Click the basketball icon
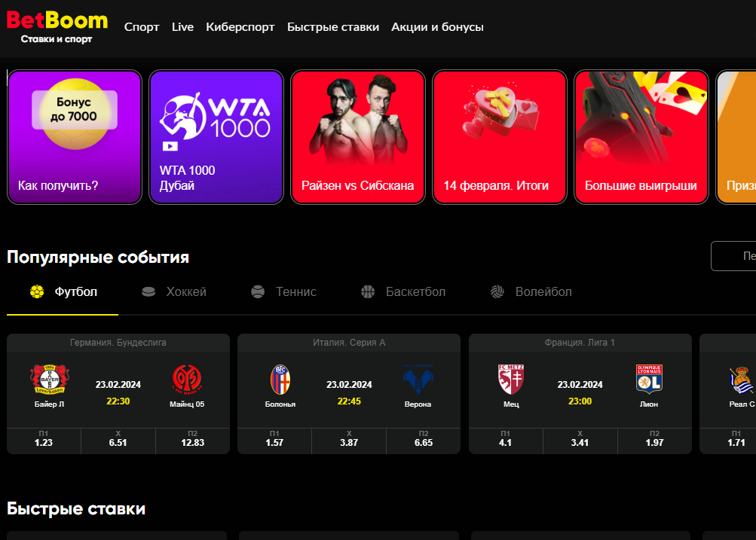Screen dimensions: 756x540 [x=368, y=291]
